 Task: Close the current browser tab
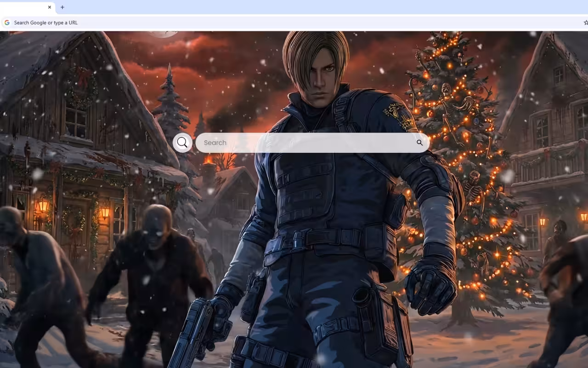[x=50, y=7]
